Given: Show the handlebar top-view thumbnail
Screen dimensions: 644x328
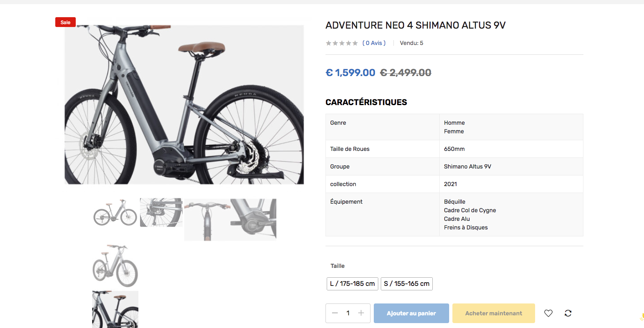Looking at the screenshot, I should tap(207, 219).
